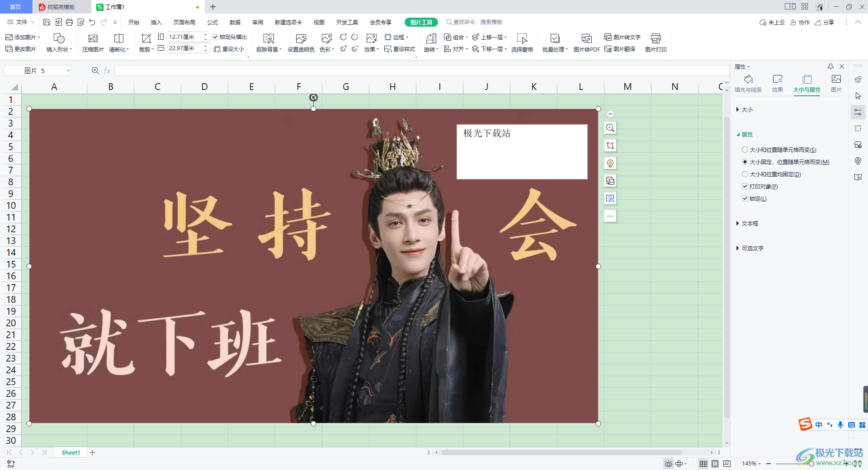Click 图片转PDF icon
Screen dimensions: 868x470
[586, 39]
